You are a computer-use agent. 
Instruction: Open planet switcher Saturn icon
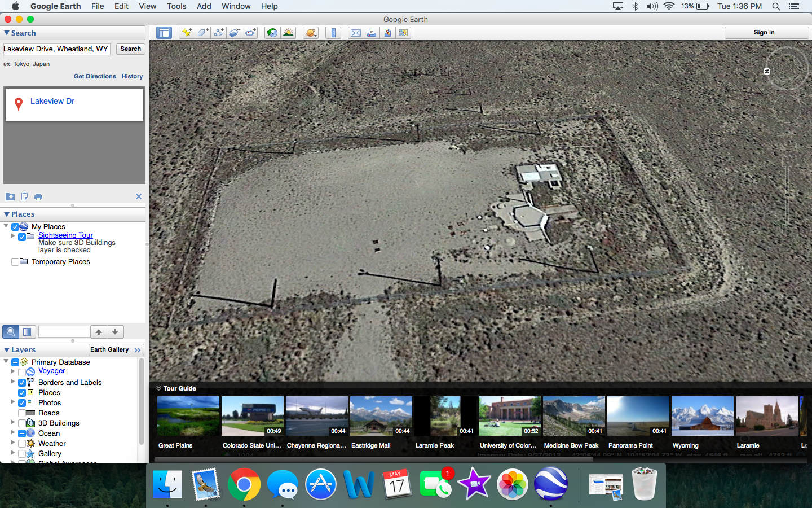coord(311,33)
